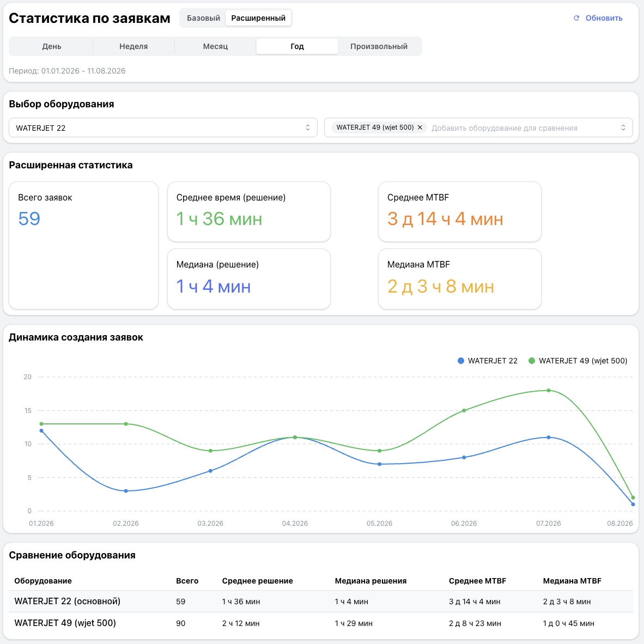Click WATERJET 22 legend label
644x644 pixels.
tap(493, 361)
